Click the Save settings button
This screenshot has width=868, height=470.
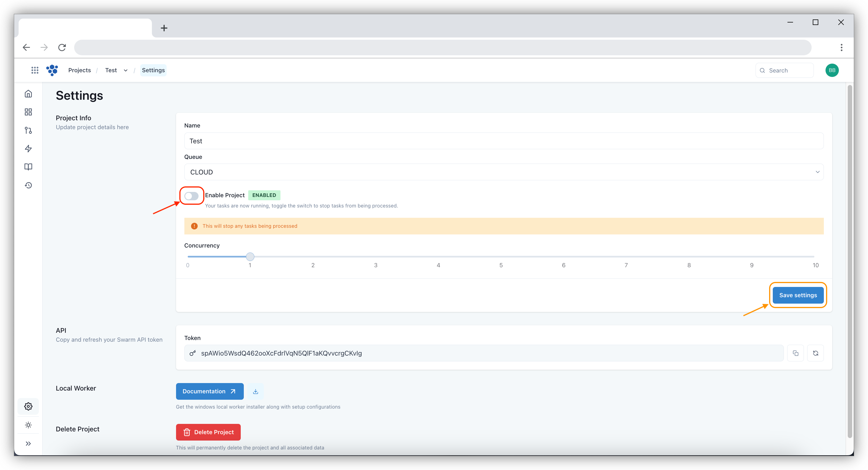pyautogui.click(x=797, y=295)
